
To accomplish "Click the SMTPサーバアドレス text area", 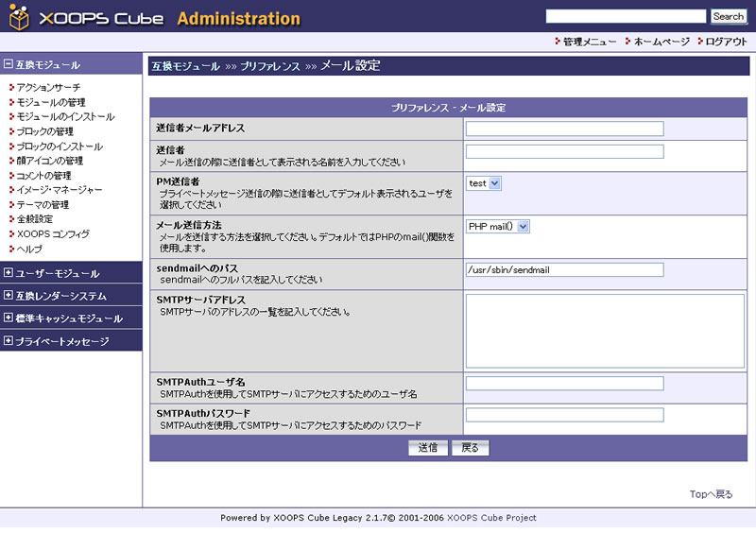I will tap(605, 331).
